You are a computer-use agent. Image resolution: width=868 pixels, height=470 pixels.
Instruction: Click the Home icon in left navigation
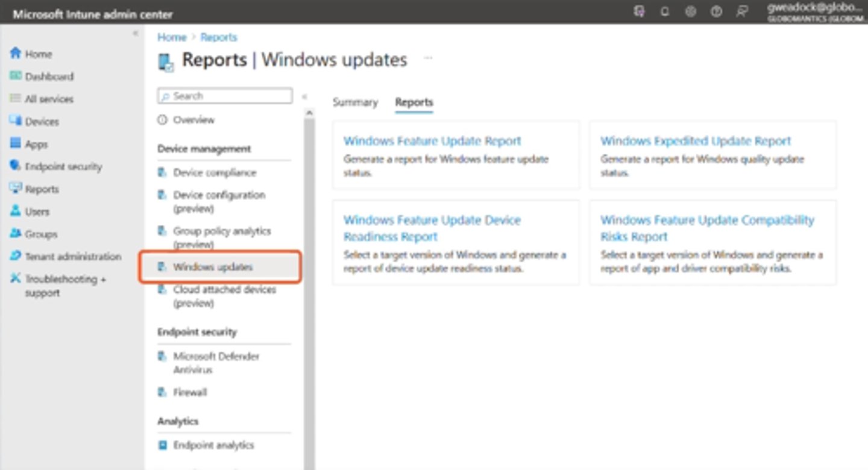tap(16, 54)
